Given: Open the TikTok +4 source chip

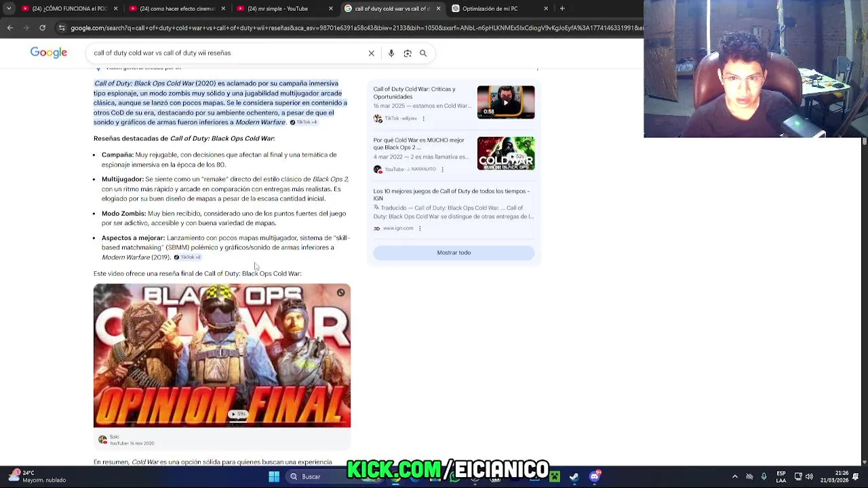Looking at the screenshot, I should click(303, 123).
